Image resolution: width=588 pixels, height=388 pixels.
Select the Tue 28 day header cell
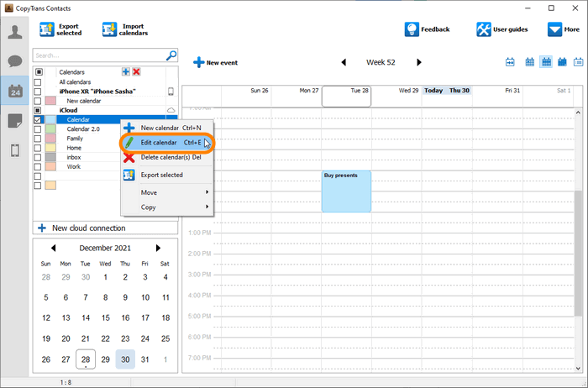[x=346, y=97]
